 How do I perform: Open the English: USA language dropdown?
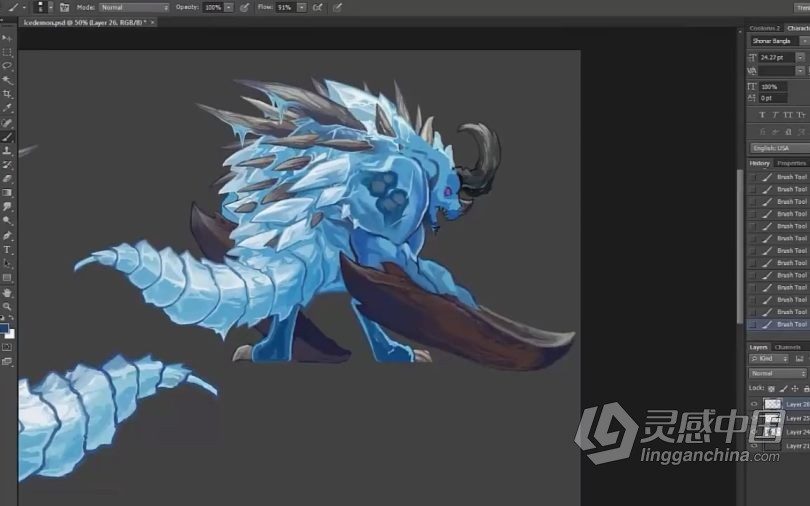(780, 148)
